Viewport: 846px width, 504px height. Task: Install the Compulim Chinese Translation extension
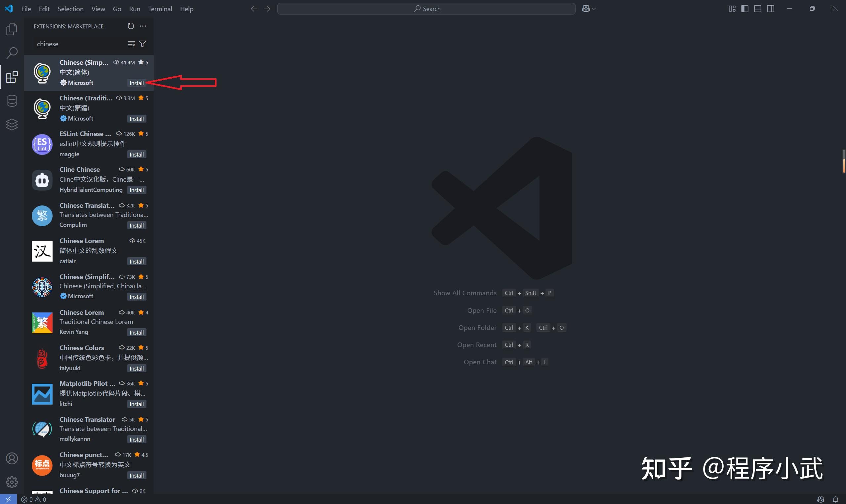click(137, 226)
